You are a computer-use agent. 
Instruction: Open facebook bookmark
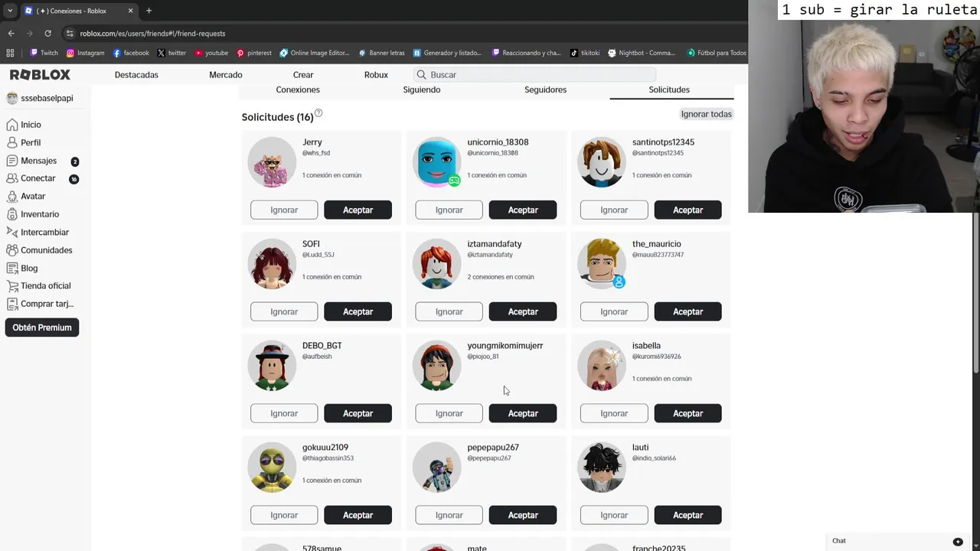point(131,53)
